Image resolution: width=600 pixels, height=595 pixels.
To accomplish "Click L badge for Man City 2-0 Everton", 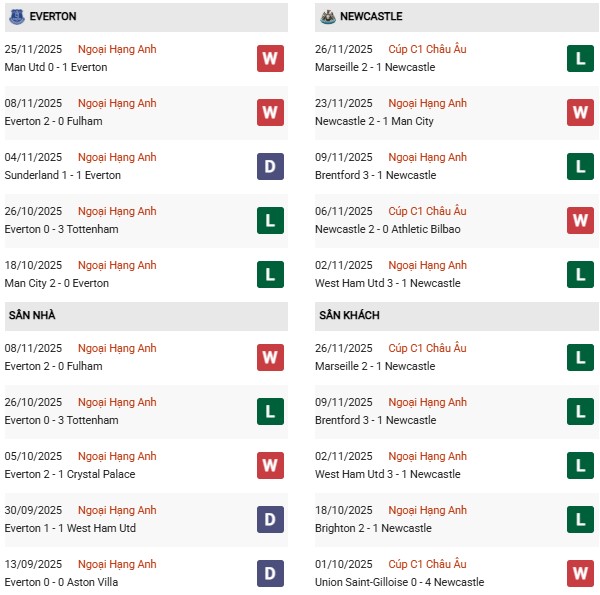I will click(270, 274).
